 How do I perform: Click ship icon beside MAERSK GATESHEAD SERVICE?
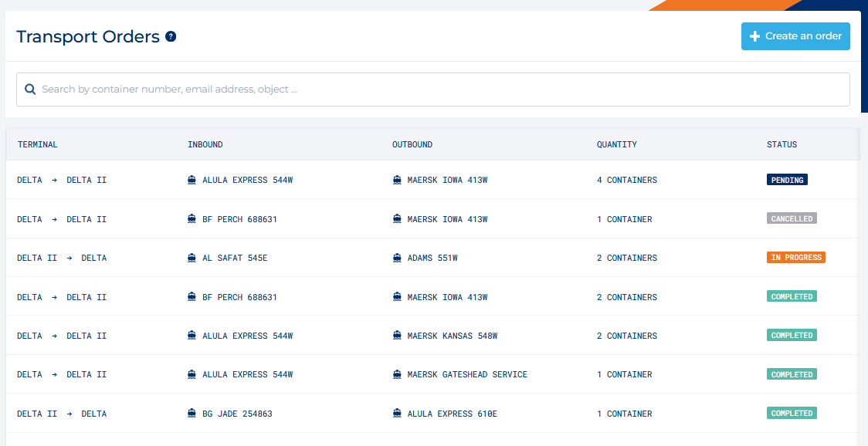(x=397, y=374)
